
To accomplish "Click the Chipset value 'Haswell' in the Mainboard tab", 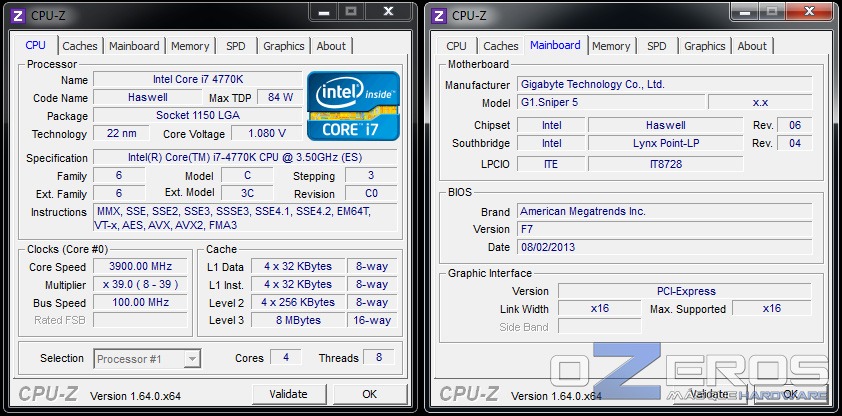I will 666,125.
